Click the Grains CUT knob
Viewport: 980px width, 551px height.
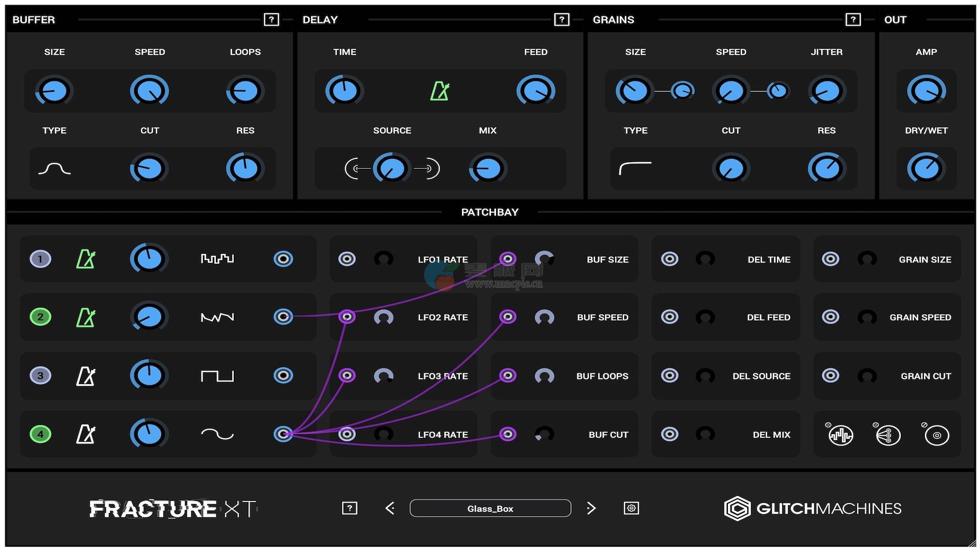(x=731, y=168)
